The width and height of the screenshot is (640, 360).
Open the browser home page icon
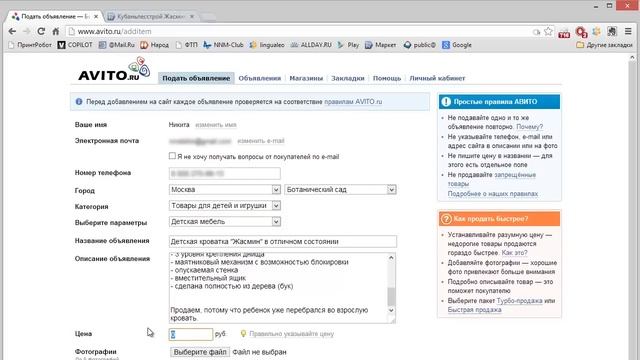click(56, 31)
